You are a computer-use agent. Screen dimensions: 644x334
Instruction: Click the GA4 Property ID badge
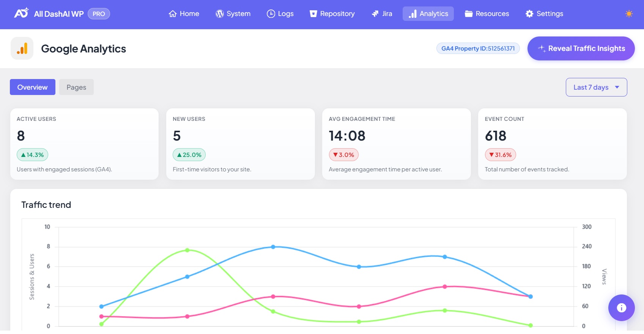coord(478,49)
